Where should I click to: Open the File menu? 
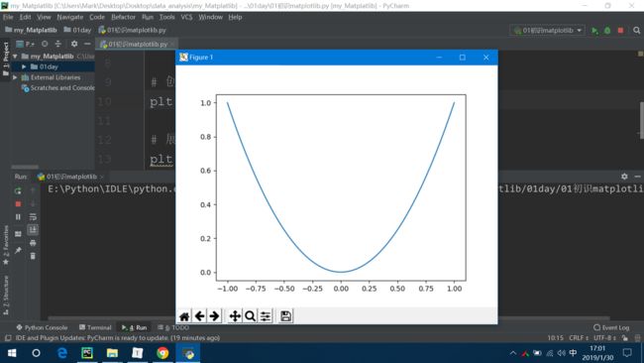(8, 17)
